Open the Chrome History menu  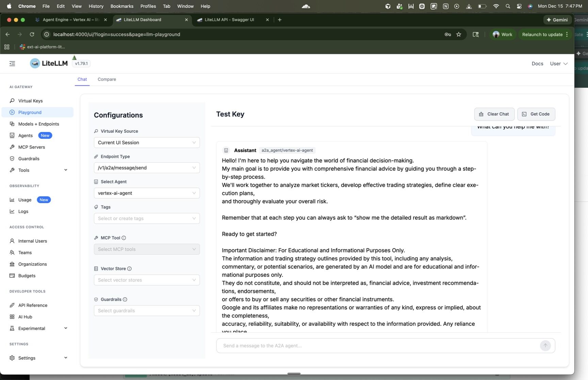coord(96,6)
